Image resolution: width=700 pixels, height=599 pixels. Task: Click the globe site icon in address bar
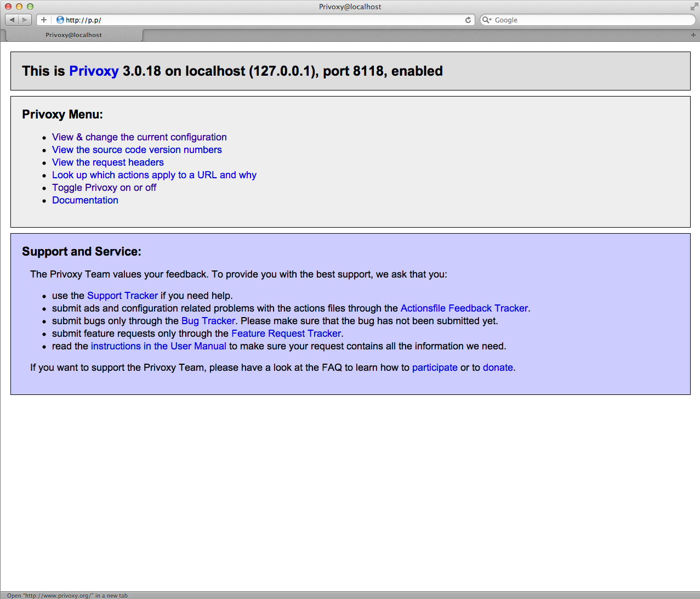(x=60, y=20)
